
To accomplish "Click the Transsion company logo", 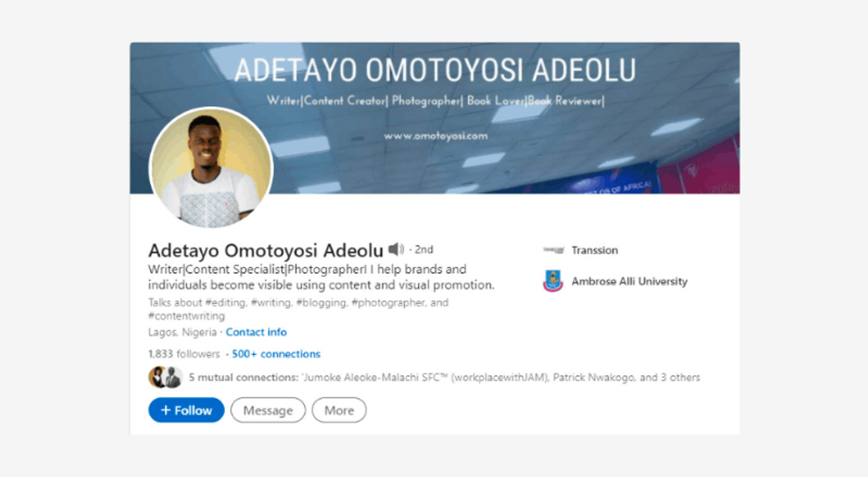I will [x=553, y=250].
